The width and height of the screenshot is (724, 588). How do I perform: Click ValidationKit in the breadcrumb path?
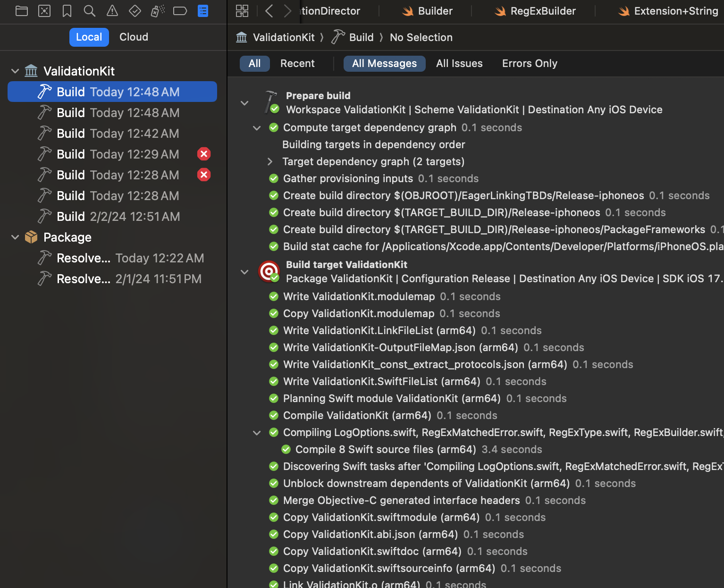point(284,37)
